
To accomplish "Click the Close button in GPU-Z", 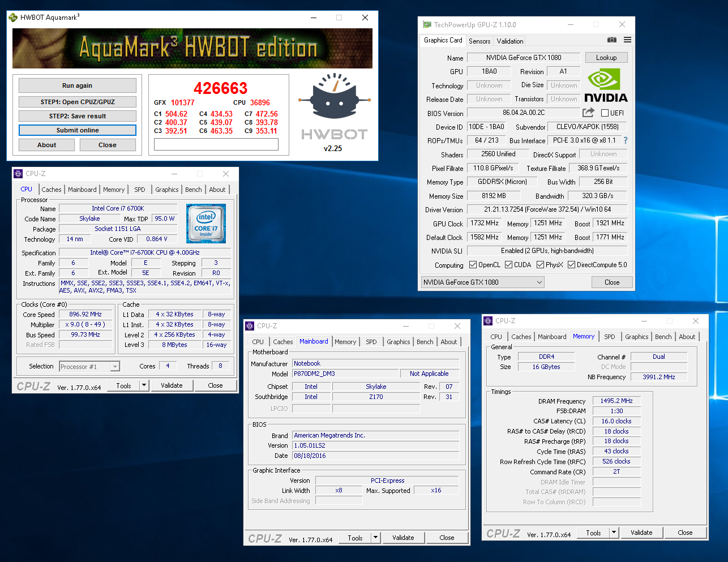I will [x=612, y=282].
